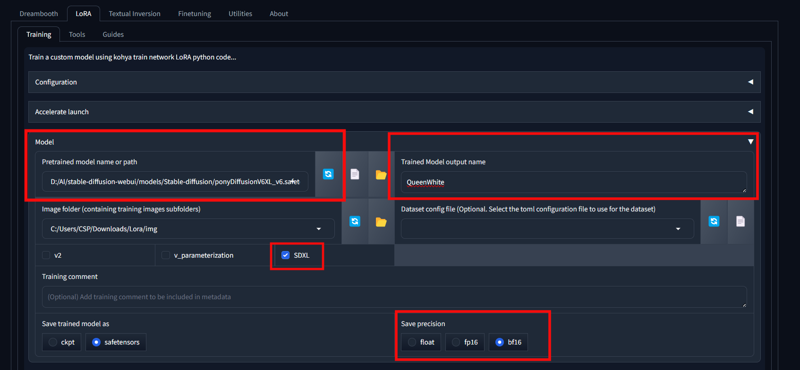Viewport: 800px width, 370px height.
Task: Click the Trained Model output name field
Action: [x=574, y=182]
